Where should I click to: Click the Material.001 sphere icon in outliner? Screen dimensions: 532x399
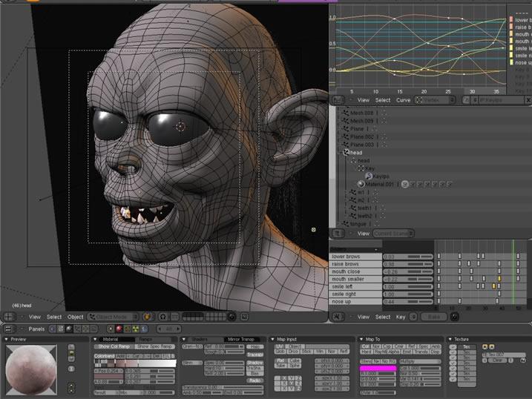pos(361,184)
